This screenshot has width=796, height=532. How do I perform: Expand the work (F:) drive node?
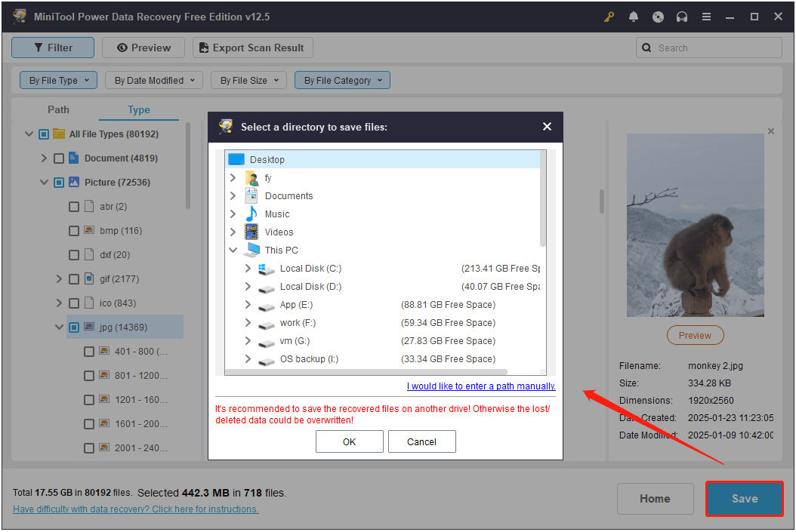(248, 322)
